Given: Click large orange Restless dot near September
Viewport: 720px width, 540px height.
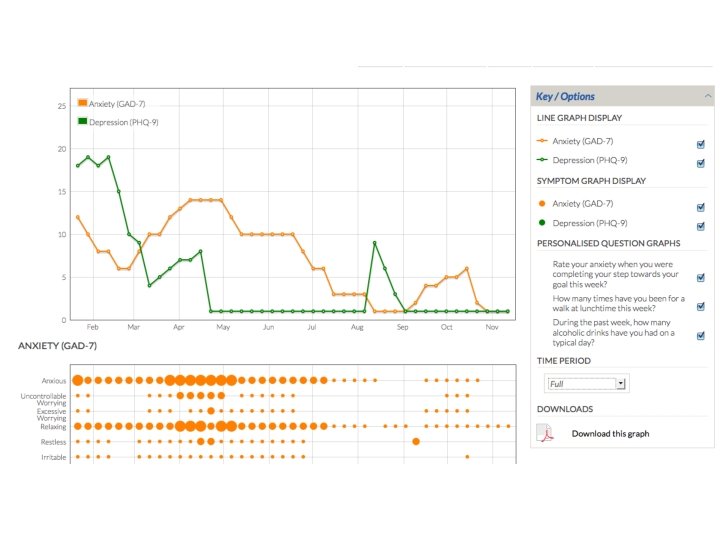Looking at the screenshot, I should coord(416,441).
